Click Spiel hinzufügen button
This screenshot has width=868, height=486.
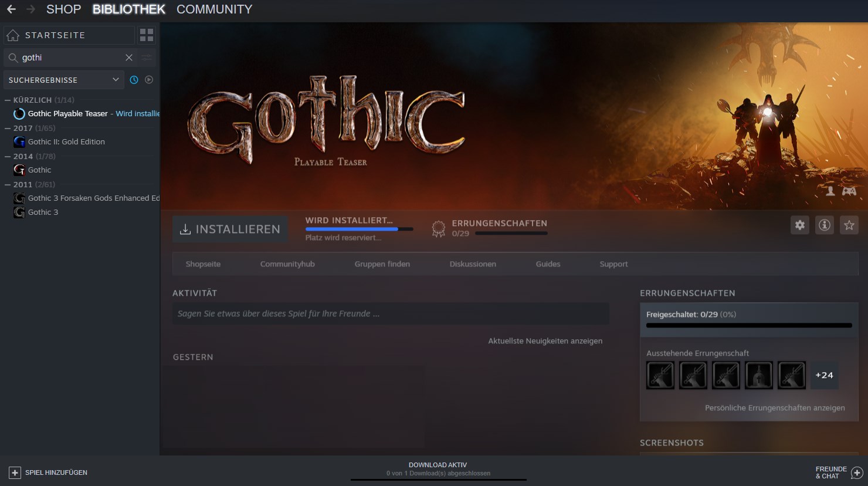(48, 473)
